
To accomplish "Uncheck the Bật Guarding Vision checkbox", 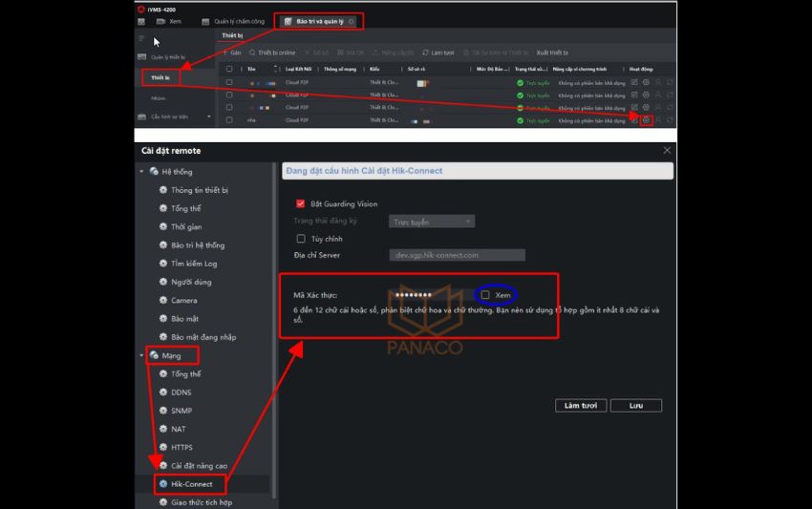I will pos(300,203).
